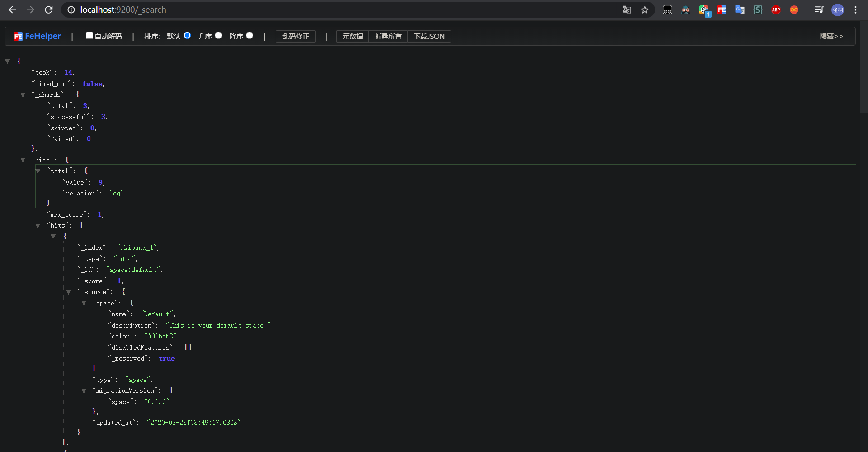Reload the localhost:9200 page

pyautogui.click(x=49, y=10)
